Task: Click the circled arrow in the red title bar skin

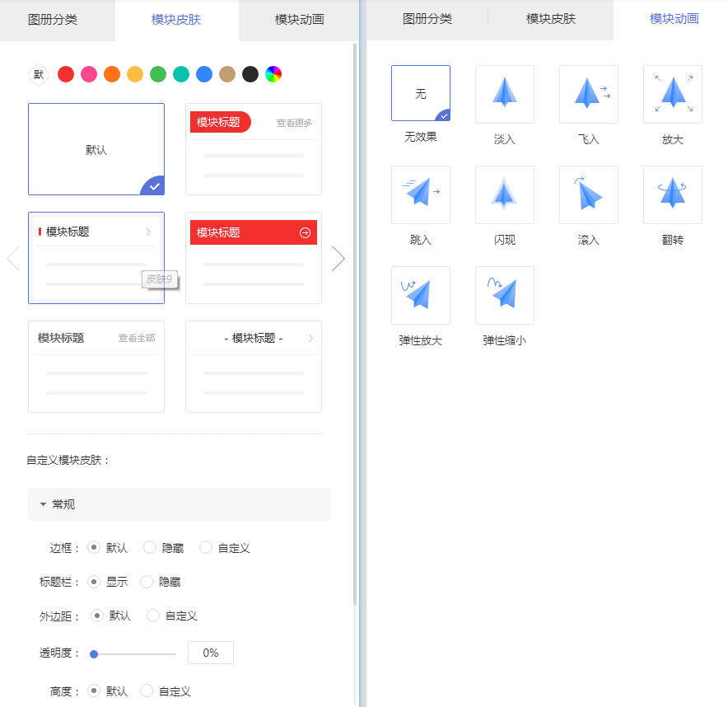Action: (305, 232)
